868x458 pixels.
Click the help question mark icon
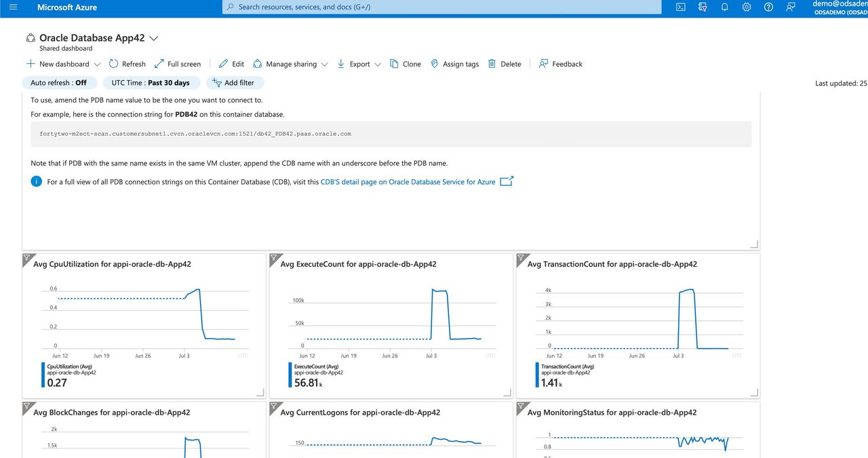coord(768,7)
